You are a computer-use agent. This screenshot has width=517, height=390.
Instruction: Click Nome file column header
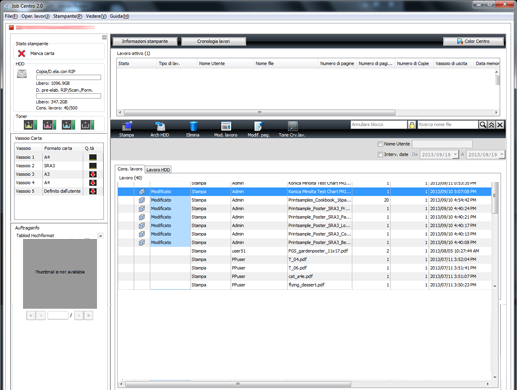click(286, 63)
